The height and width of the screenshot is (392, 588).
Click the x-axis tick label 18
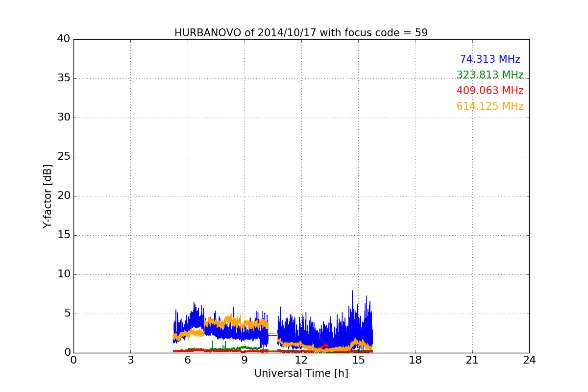pyautogui.click(x=416, y=360)
